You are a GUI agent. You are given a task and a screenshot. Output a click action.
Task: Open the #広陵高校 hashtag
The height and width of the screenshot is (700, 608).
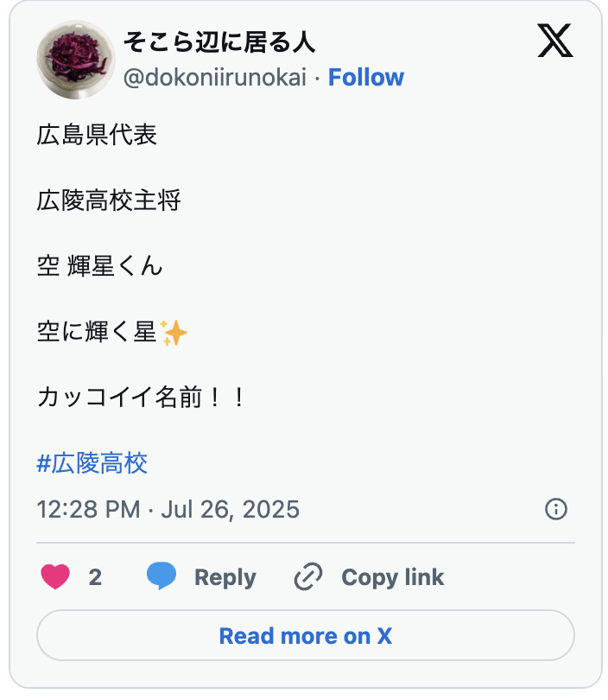[92, 463]
